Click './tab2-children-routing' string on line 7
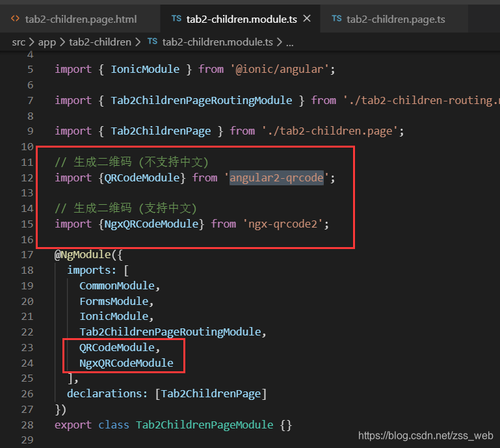The height and width of the screenshot is (448, 500). click(x=421, y=100)
